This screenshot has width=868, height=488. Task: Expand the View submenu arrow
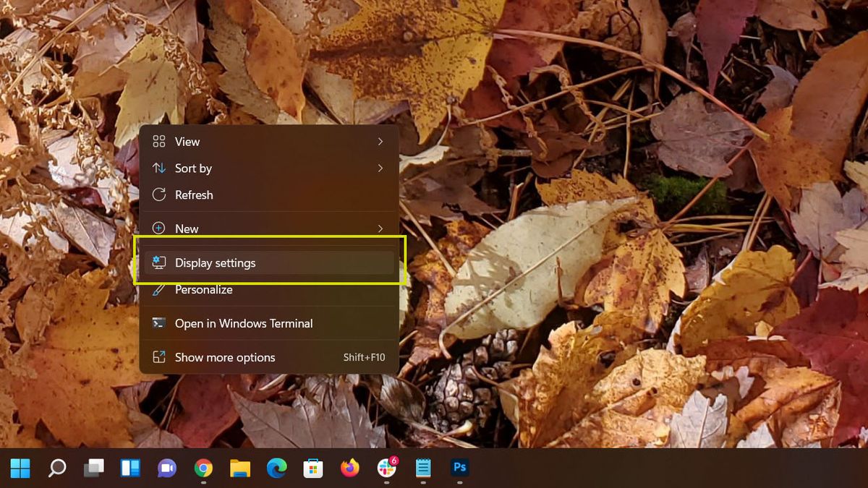coord(380,142)
